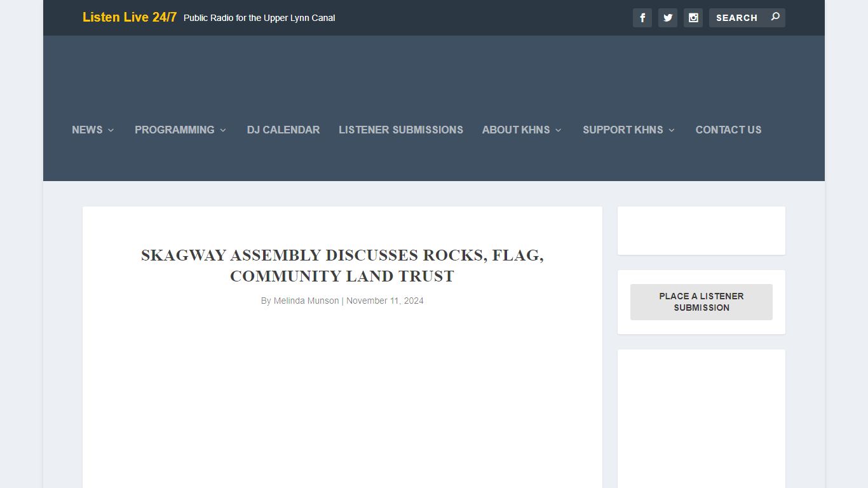The image size is (868, 488).
Task: Expand the About KHNS dropdown chevron
Action: (x=559, y=130)
